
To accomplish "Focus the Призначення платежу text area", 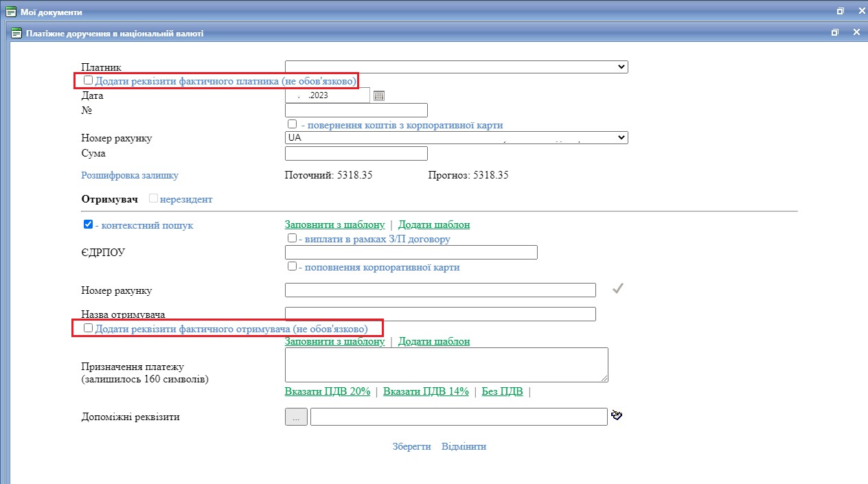I will pyautogui.click(x=446, y=365).
